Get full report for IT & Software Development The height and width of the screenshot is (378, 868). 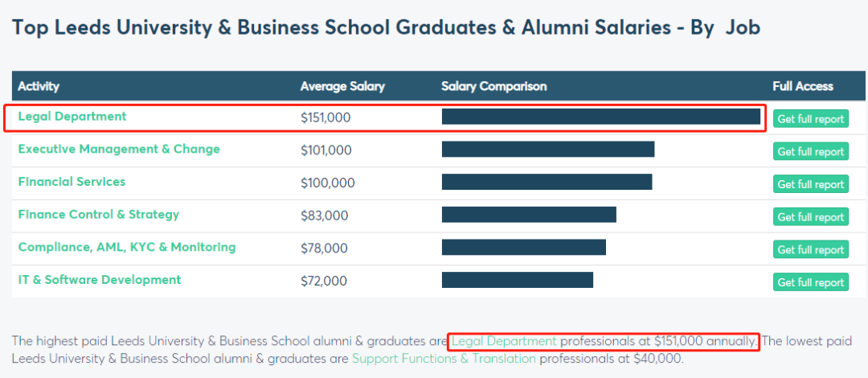pyautogui.click(x=810, y=282)
